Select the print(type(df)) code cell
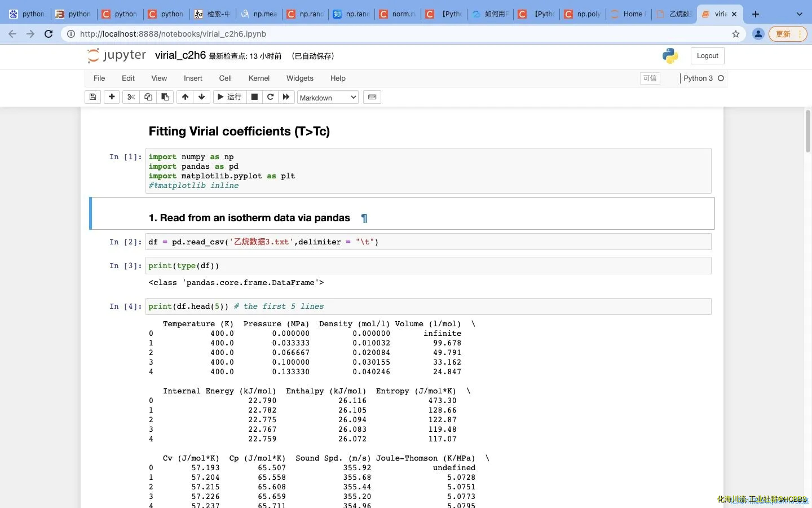This screenshot has width=812, height=508. [x=428, y=265]
